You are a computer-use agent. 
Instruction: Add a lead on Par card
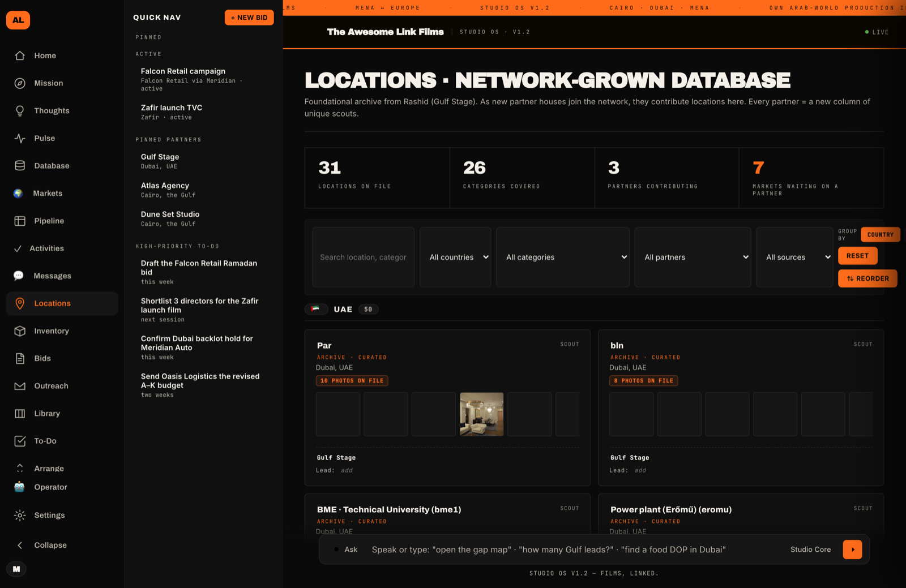click(347, 470)
